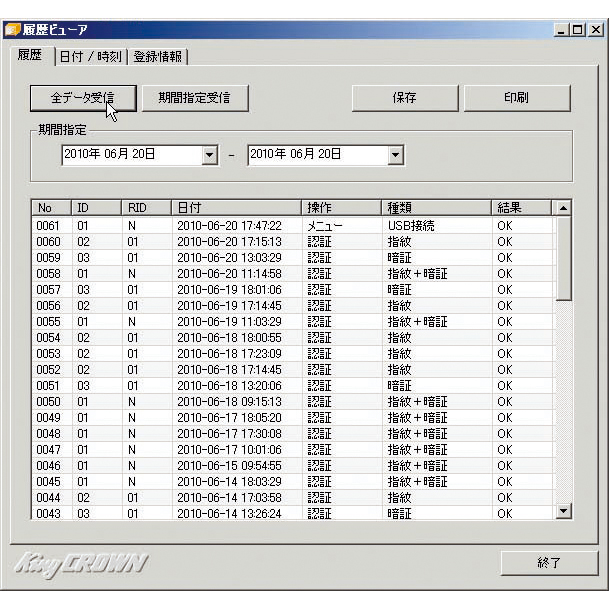Screen dimensions: 610x610
Task: Click the start date field 2010年 06月 20日
Action: click(x=130, y=155)
